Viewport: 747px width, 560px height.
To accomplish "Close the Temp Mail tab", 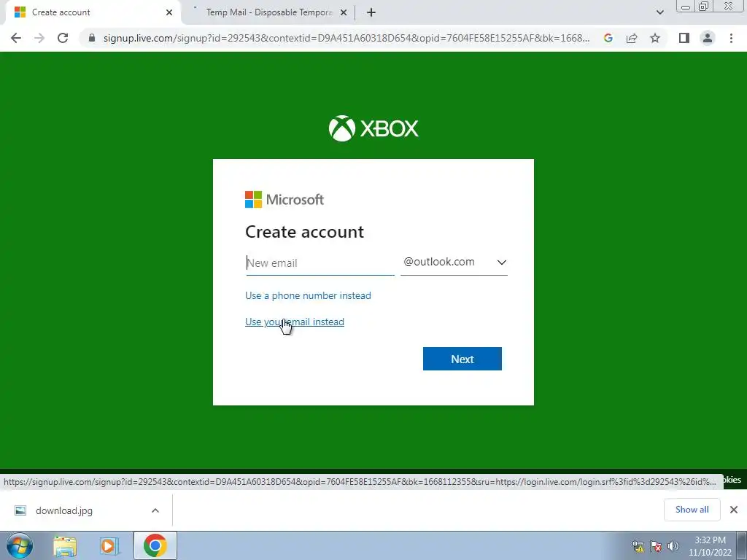I will tap(344, 12).
